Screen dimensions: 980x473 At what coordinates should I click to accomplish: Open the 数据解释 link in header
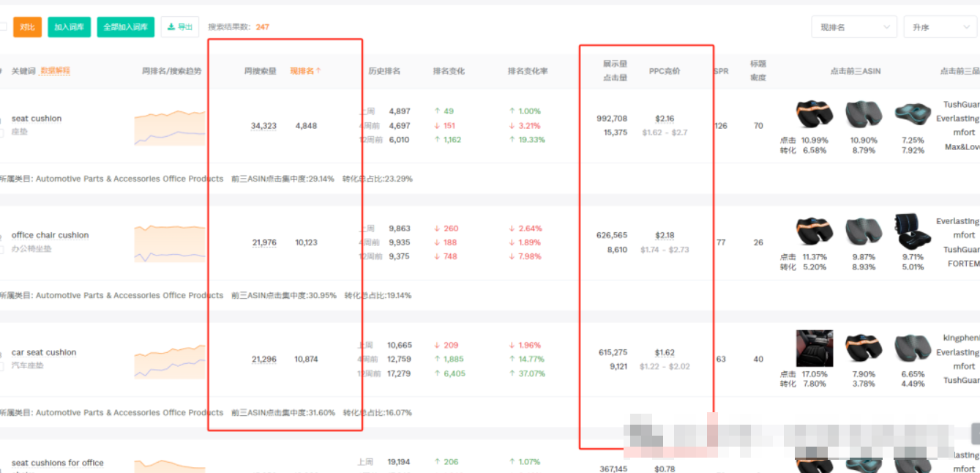tap(55, 71)
